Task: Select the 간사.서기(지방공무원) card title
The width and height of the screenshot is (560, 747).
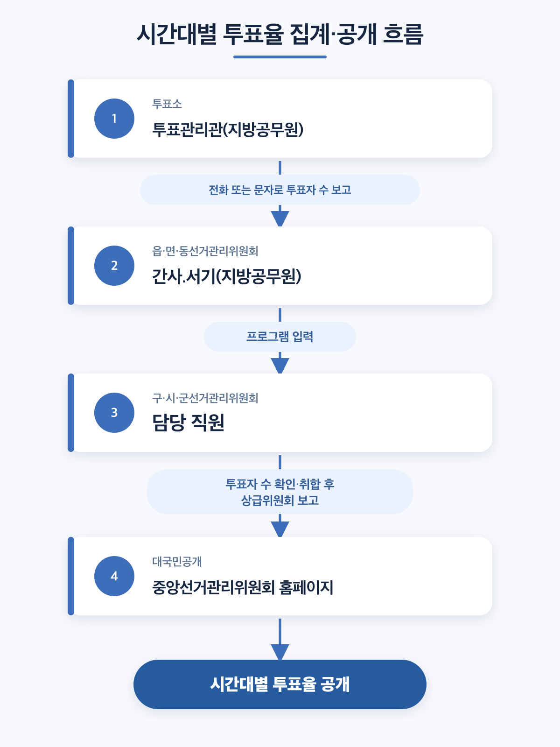Action: (227, 276)
